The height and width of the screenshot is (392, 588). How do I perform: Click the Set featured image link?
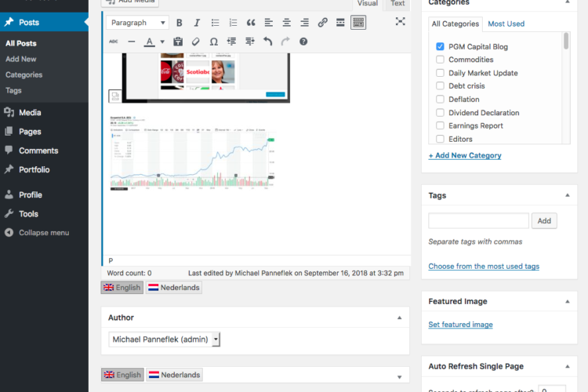(460, 325)
